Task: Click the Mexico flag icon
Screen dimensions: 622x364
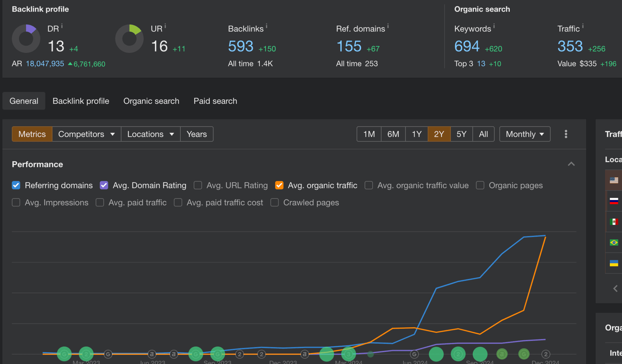Action: (614, 222)
